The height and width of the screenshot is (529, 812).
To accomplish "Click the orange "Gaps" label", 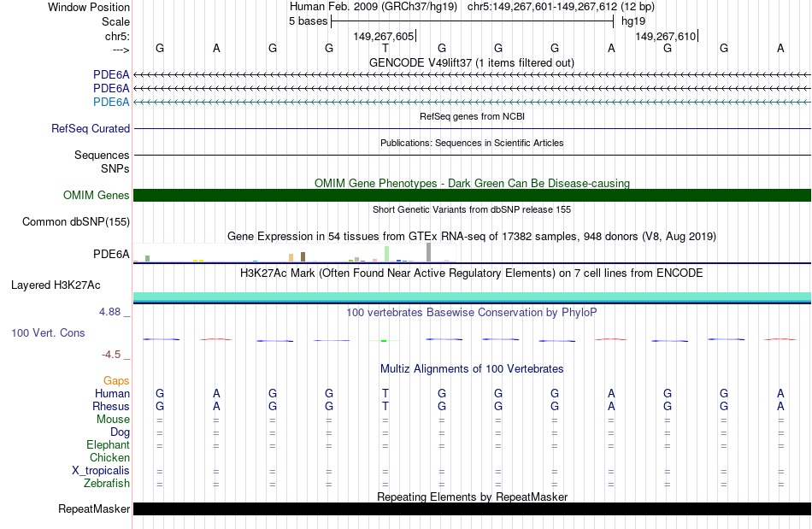I will point(116,380).
